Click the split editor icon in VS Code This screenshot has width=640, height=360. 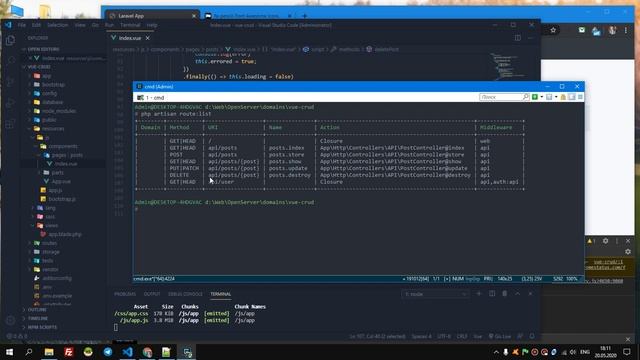point(518,38)
